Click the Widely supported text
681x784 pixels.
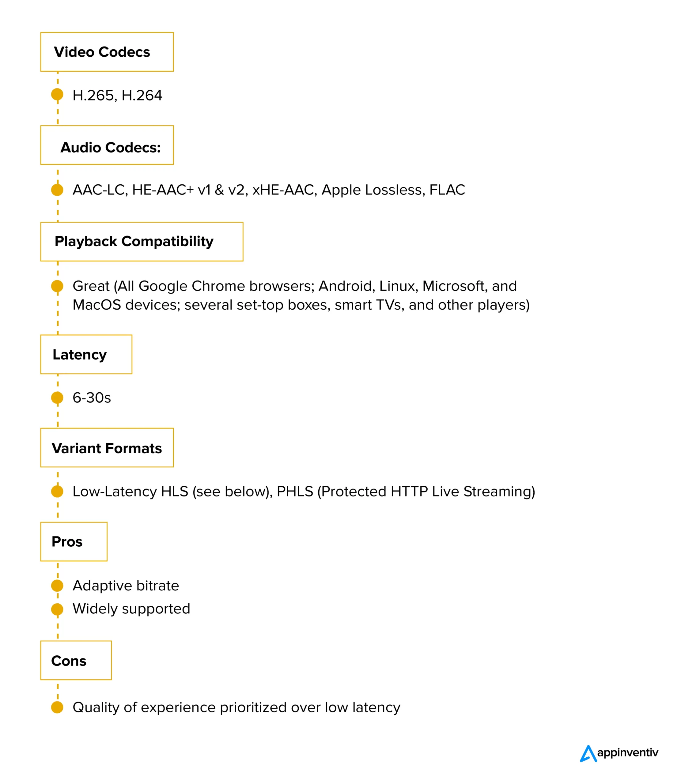pyautogui.click(x=131, y=609)
